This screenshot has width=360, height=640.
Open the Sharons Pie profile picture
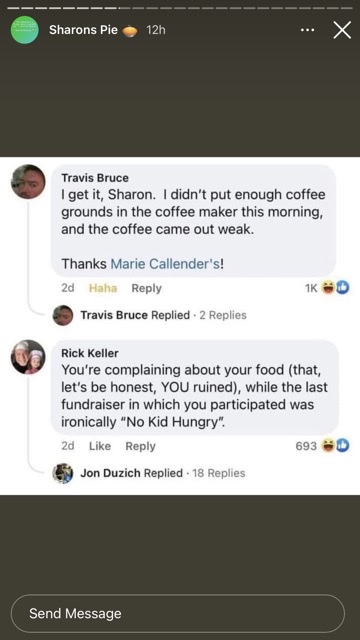[x=24, y=30]
